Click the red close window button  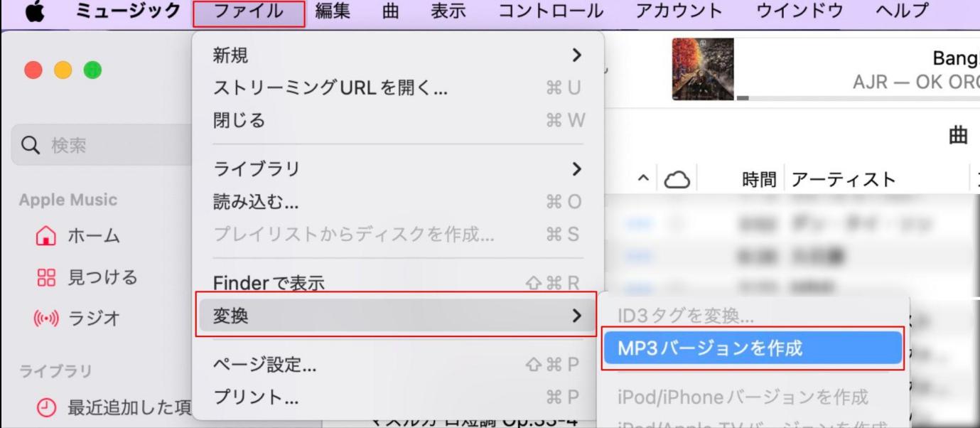tap(33, 70)
